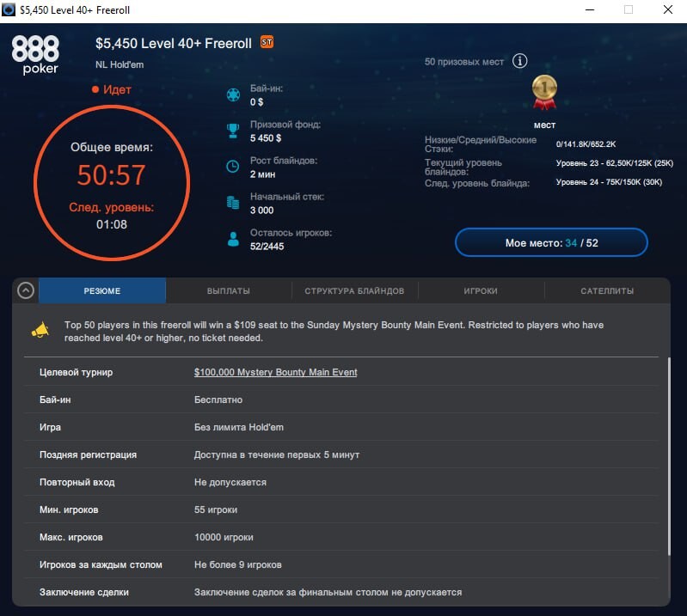Switch to the Резюме tab

coord(102,290)
